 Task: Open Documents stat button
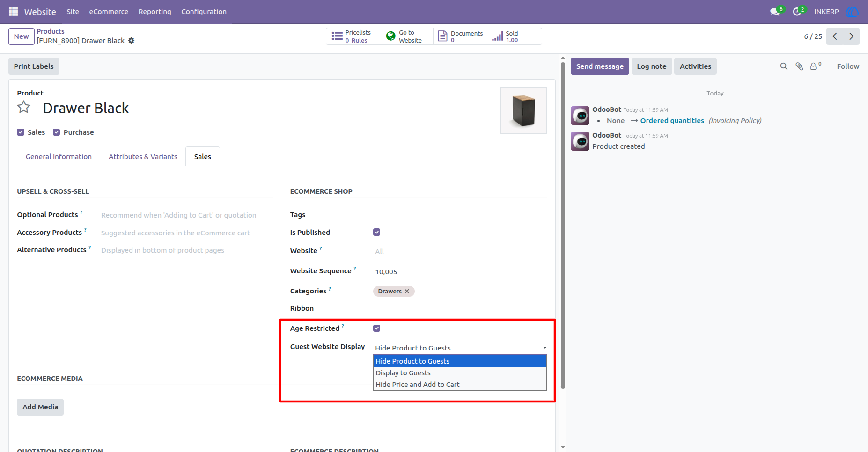(460, 36)
